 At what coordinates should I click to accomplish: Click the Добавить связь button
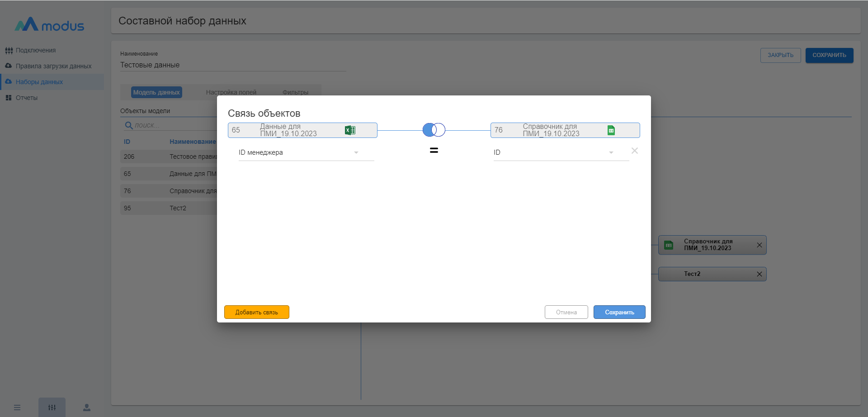tap(256, 312)
